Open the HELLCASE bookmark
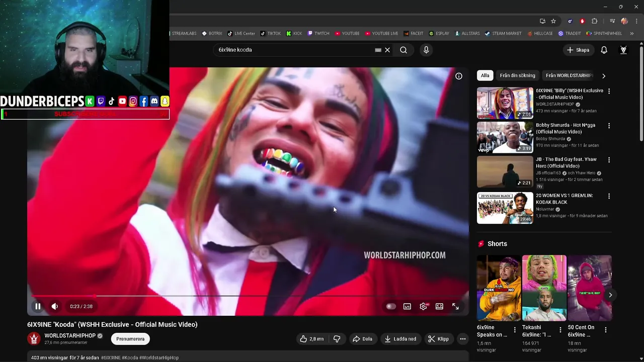This screenshot has height=362, width=644. 539,34
